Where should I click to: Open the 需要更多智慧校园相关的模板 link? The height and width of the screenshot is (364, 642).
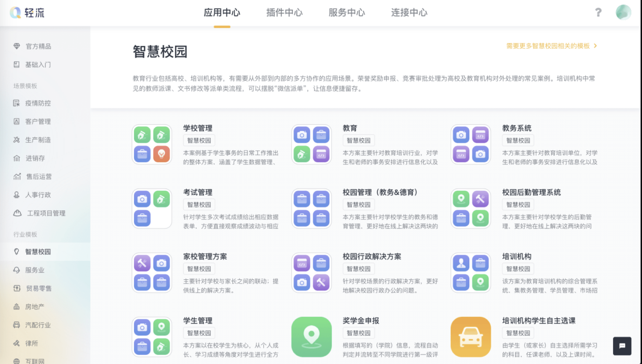(548, 46)
